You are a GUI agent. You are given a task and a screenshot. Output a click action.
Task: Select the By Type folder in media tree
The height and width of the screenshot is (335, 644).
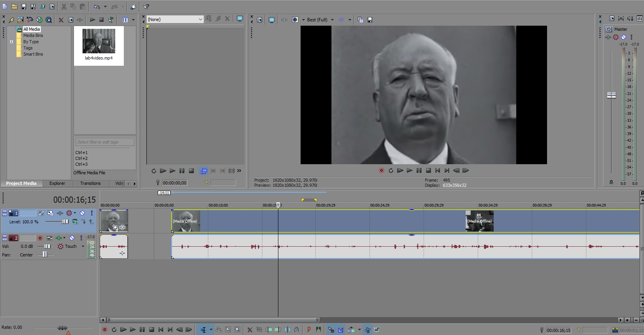[x=31, y=42]
